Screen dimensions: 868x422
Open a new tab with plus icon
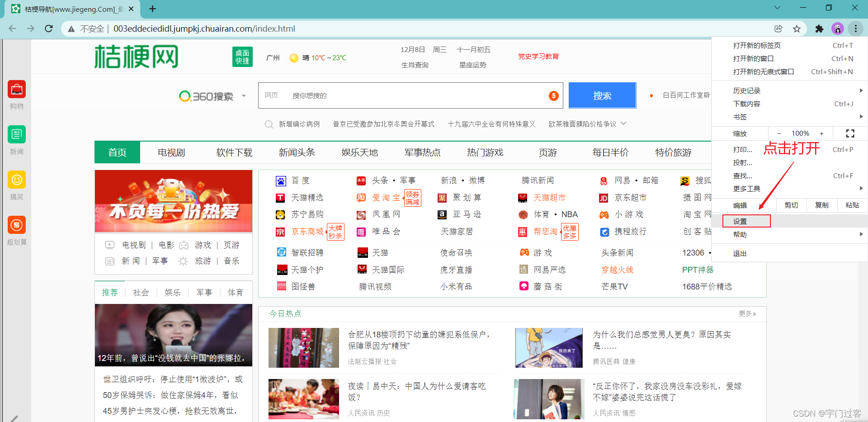152,9
